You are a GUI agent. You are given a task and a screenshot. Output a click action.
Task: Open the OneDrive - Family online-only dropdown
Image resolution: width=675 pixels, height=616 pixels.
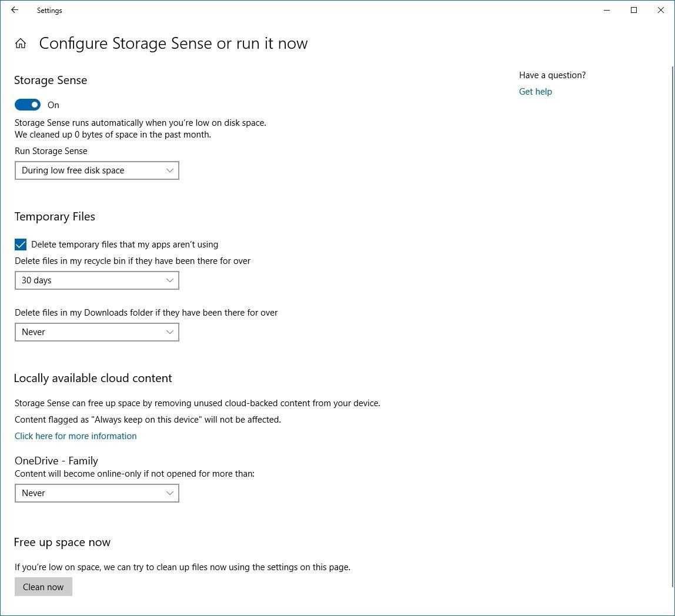(96, 493)
